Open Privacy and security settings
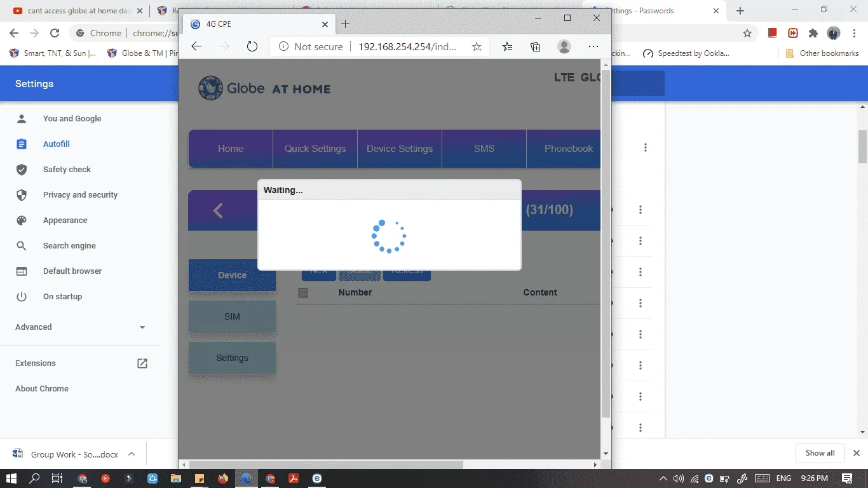The image size is (868, 488). [80, 195]
